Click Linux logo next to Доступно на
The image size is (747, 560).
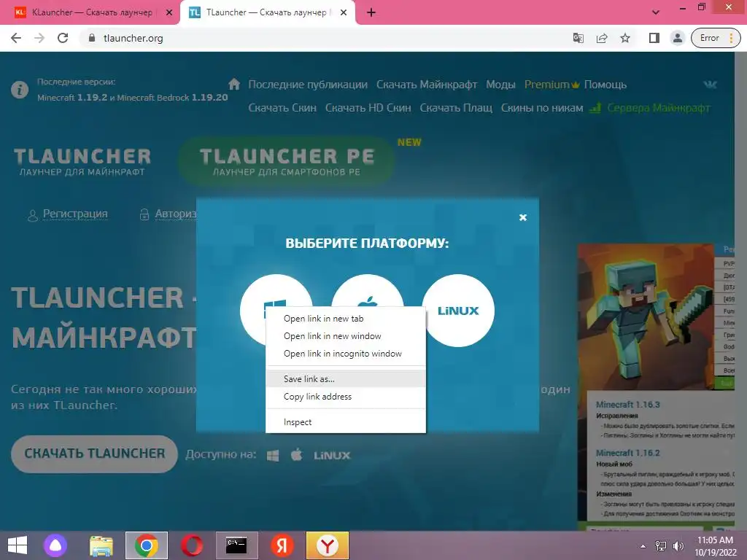click(x=332, y=456)
